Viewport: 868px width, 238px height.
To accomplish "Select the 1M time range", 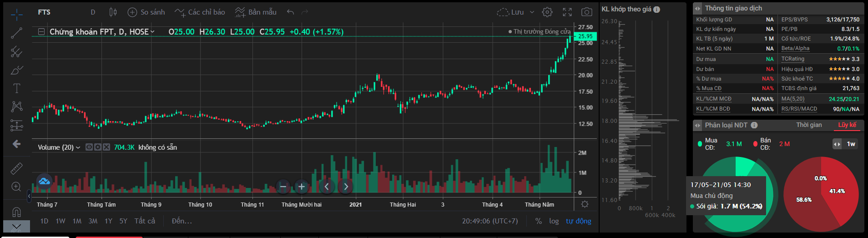I will [x=77, y=221].
